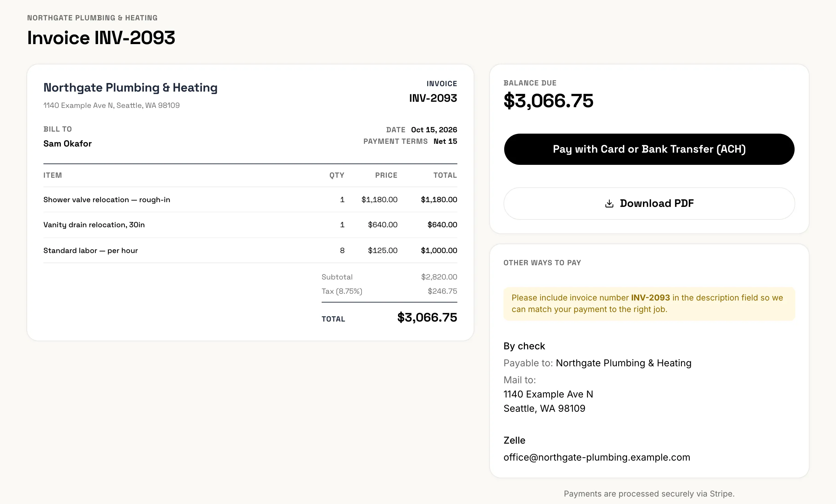Image resolution: width=836 pixels, height=504 pixels.
Task: Click the Subtotal amount $2,820.00
Action: [x=439, y=277]
